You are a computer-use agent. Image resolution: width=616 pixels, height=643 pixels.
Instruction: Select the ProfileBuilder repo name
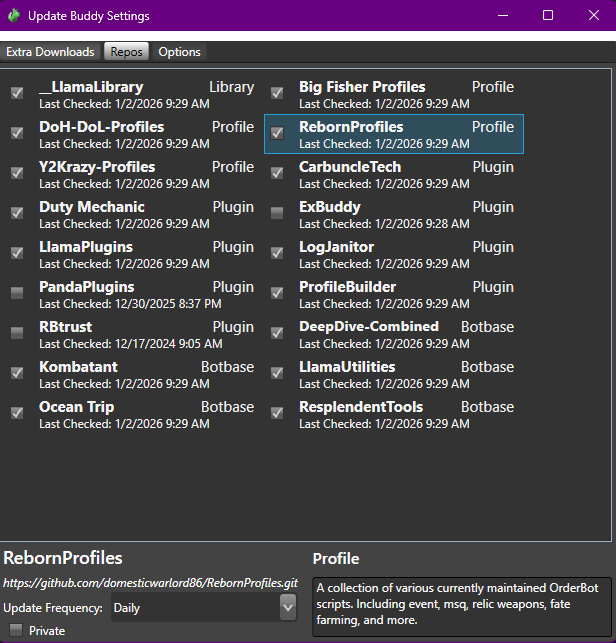[347, 287]
